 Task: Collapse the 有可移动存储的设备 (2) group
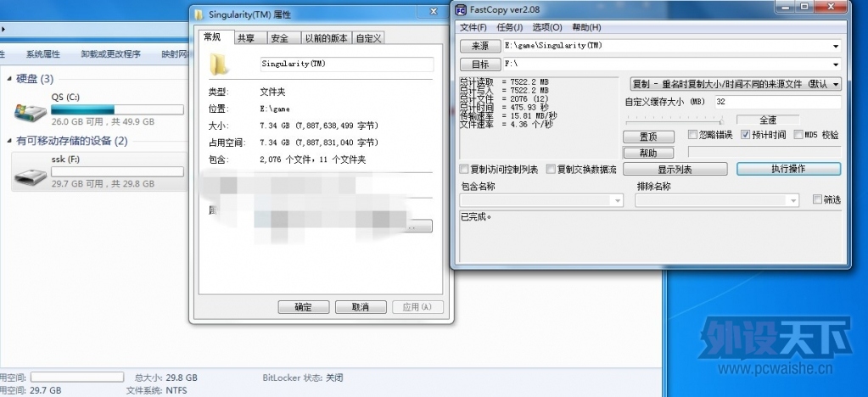click(9, 141)
